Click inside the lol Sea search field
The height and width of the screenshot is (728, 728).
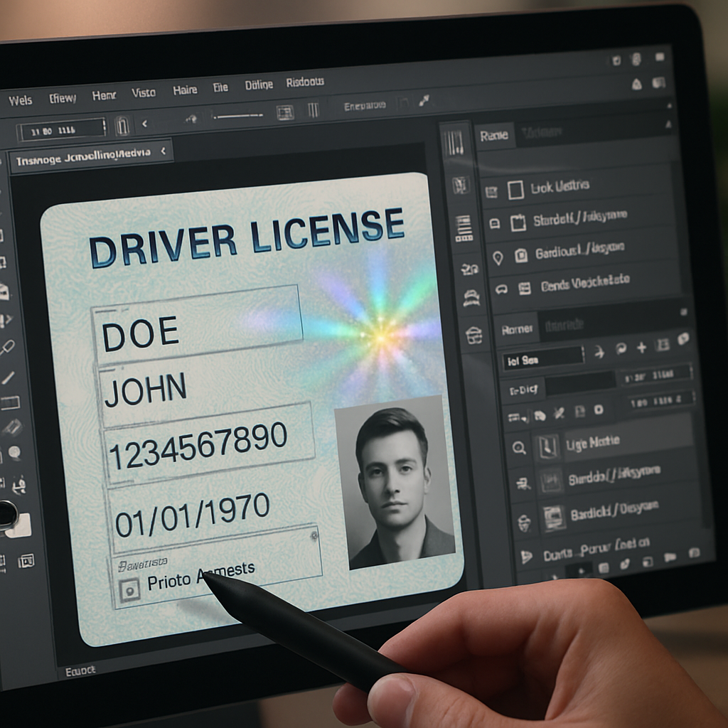tap(543, 358)
